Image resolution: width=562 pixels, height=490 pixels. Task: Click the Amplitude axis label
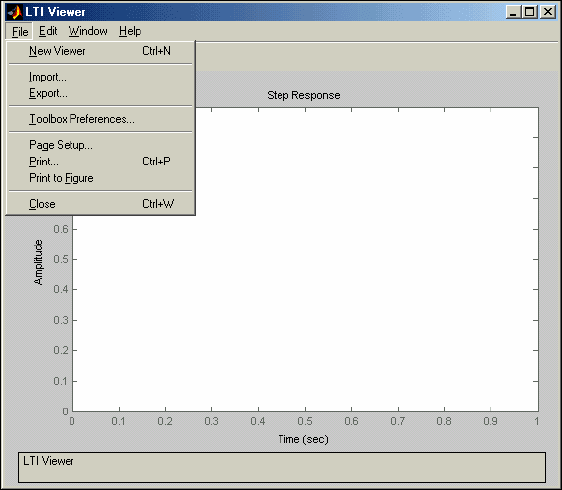point(38,262)
